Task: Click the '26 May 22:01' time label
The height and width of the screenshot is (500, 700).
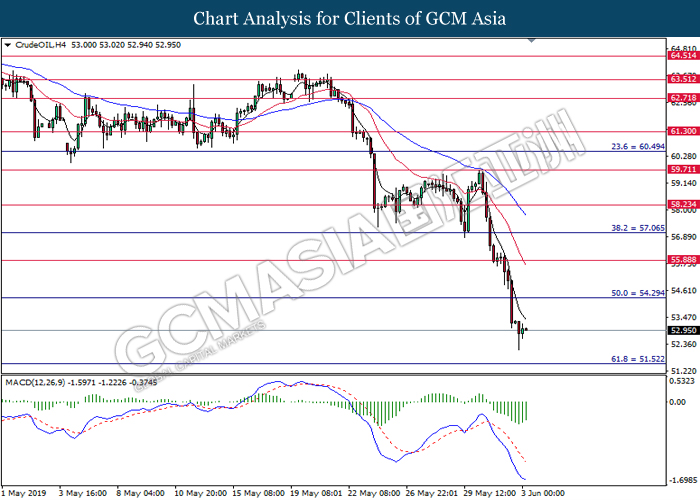Action: pyautogui.click(x=432, y=493)
